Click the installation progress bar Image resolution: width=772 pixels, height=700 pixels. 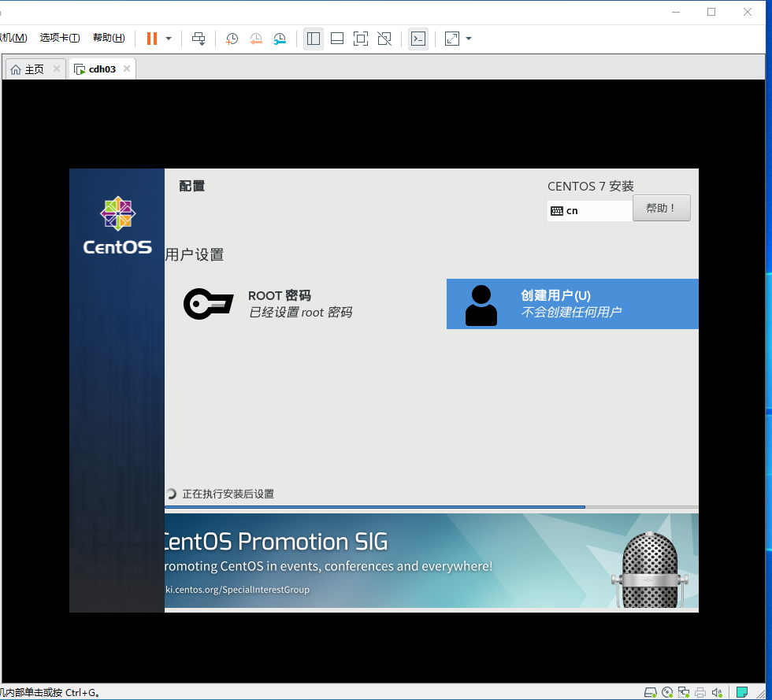pyautogui.click(x=432, y=506)
